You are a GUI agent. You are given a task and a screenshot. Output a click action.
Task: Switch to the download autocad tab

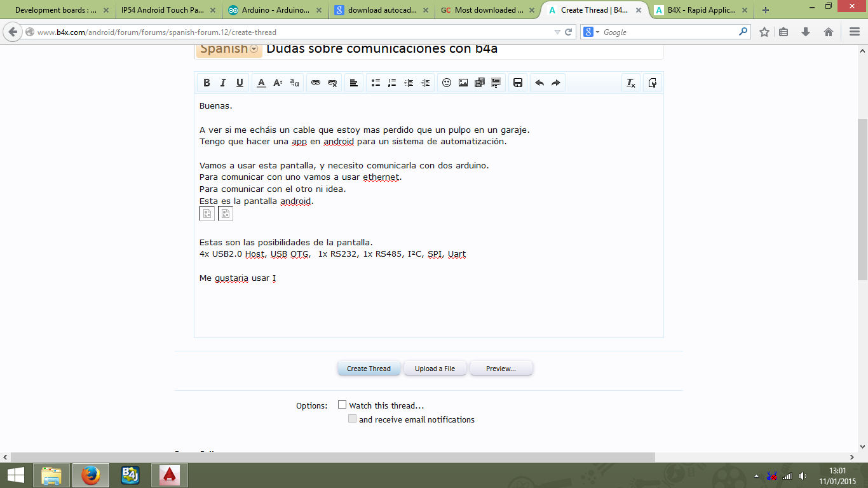[x=381, y=10]
